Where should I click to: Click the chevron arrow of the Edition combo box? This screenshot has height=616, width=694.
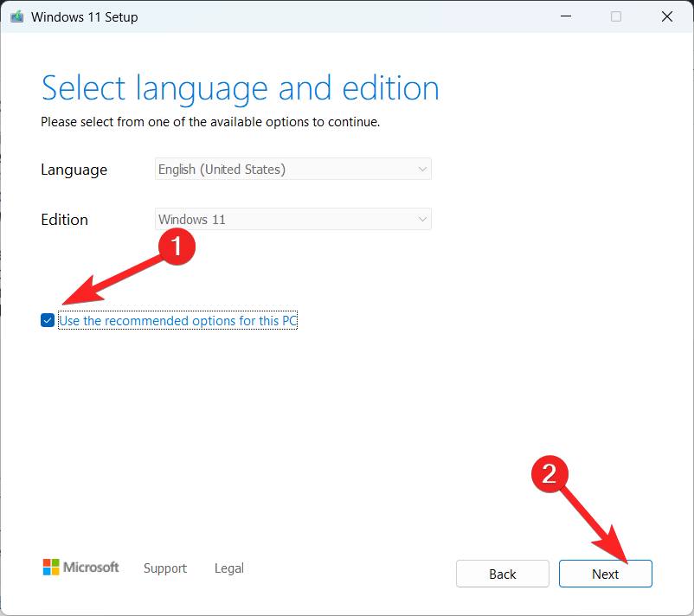pyautogui.click(x=421, y=220)
